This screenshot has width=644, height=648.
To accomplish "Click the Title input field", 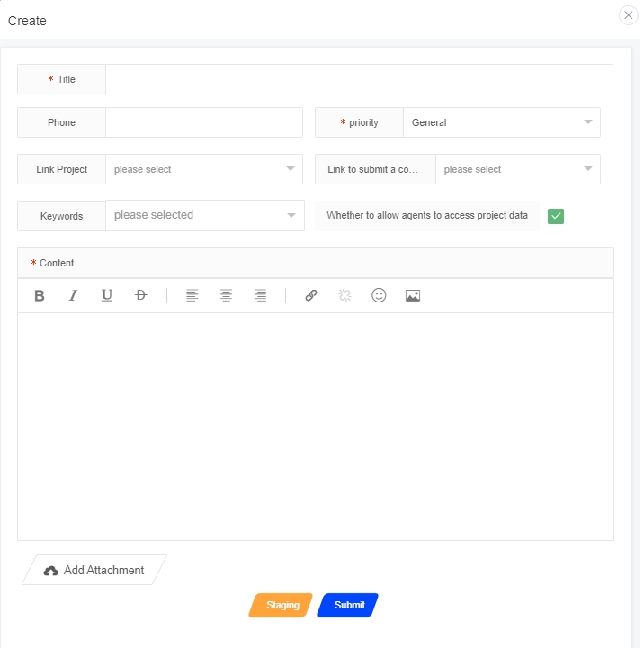I will pos(359,79).
